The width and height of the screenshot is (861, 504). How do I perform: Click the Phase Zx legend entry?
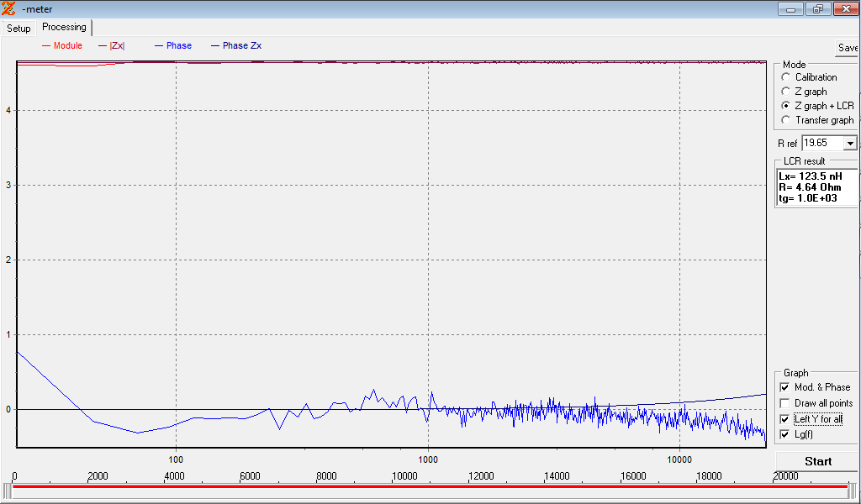pos(236,45)
